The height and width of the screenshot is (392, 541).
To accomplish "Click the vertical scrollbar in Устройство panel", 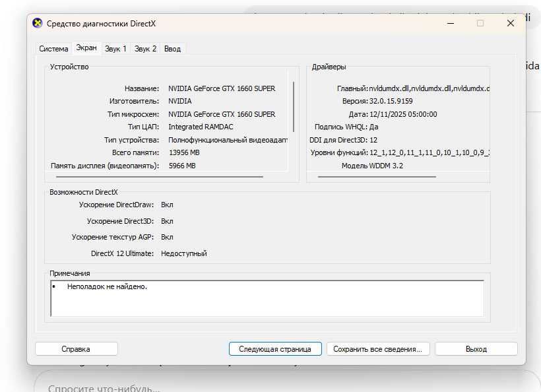I will [294, 107].
